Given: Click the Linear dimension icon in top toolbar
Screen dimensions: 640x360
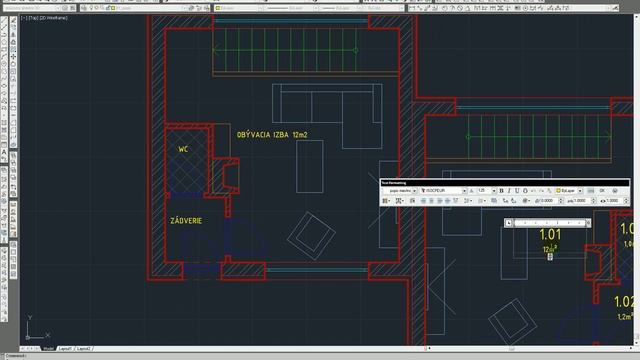Looking at the screenshot, I should [411, 8].
